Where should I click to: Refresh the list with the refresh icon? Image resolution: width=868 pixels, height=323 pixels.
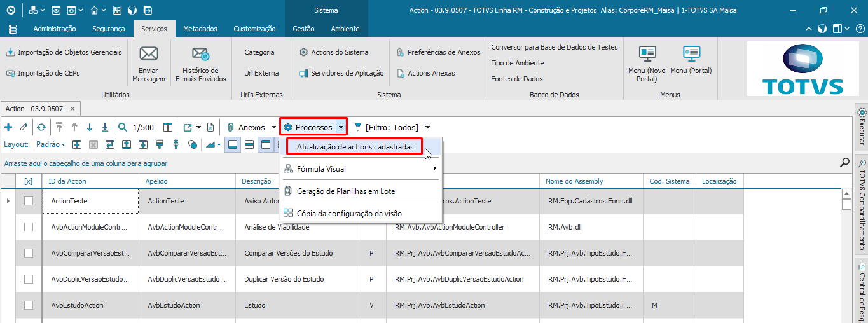41,127
